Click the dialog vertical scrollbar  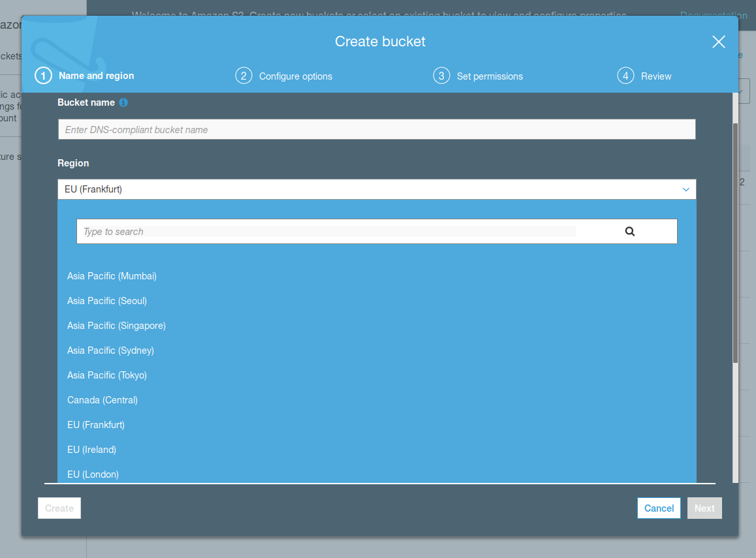[735, 243]
